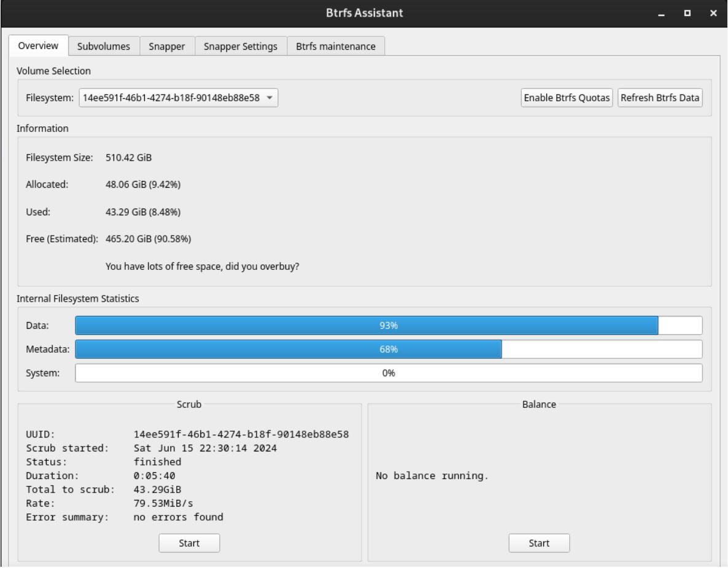This screenshot has height=568, width=728.
Task: Click the scrub status 'no errors found' text
Action: pos(178,517)
